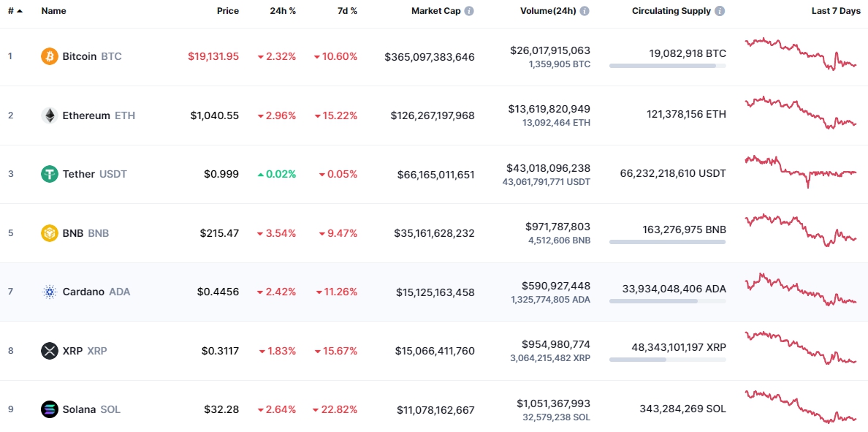
Task: Sort by Circulating Supply header
Action: [x=671, y=11]
